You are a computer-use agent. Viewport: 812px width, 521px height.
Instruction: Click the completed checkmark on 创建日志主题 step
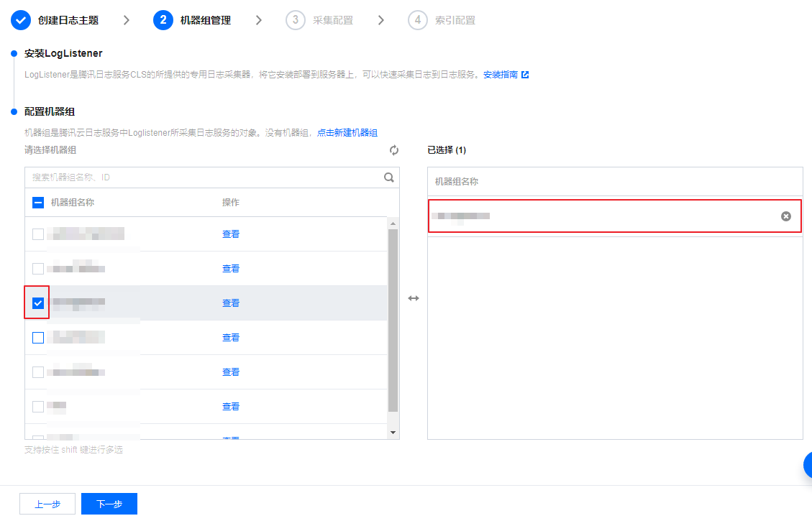click(x=19, y=19)
